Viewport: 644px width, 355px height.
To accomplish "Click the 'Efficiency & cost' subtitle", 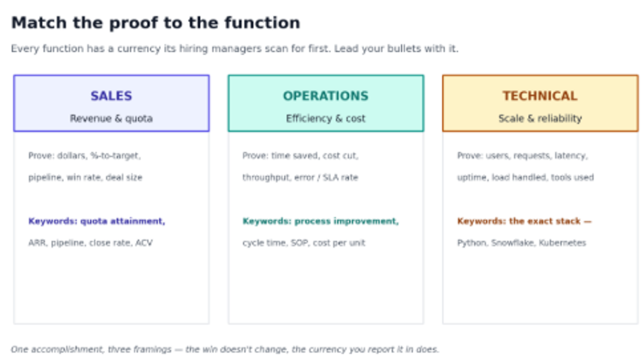I will pyautogui.click(x=326, y=119).
